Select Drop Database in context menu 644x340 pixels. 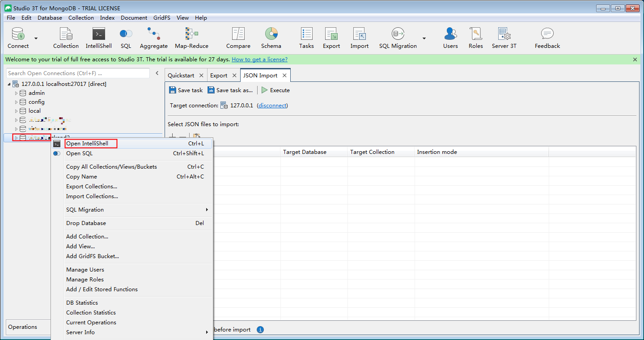tap(132, 223)
